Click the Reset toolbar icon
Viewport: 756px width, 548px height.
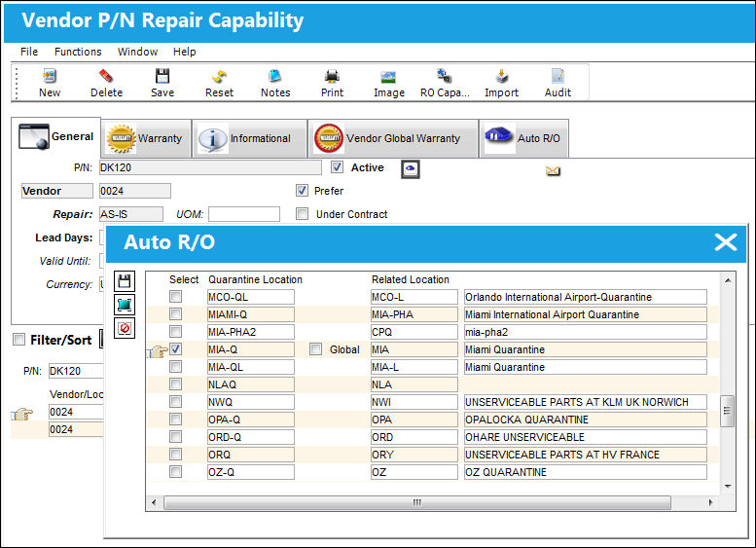click(x=219, y=83)
